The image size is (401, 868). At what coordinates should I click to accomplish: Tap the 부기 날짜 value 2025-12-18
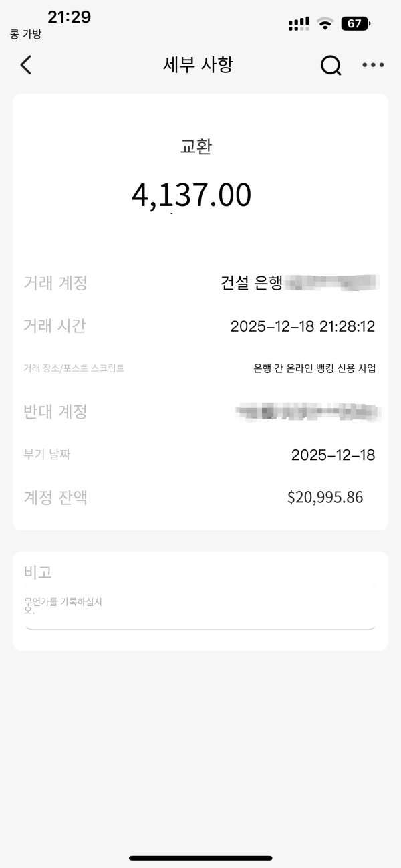click(x=333, y=455)
